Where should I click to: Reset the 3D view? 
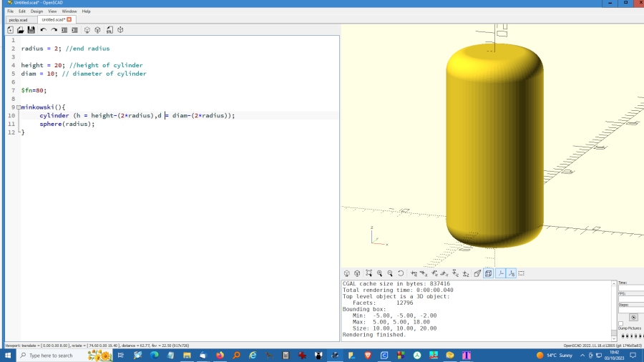click(401, 273)
